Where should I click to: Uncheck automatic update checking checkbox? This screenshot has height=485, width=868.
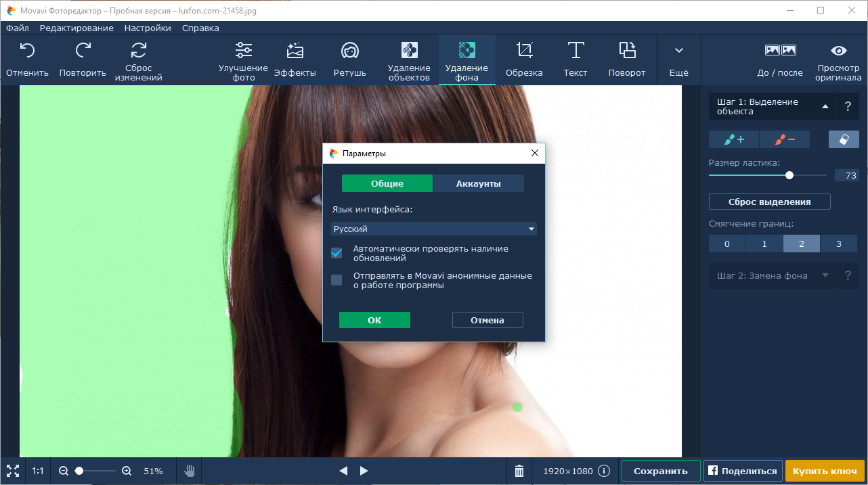[x=337, y=253]
